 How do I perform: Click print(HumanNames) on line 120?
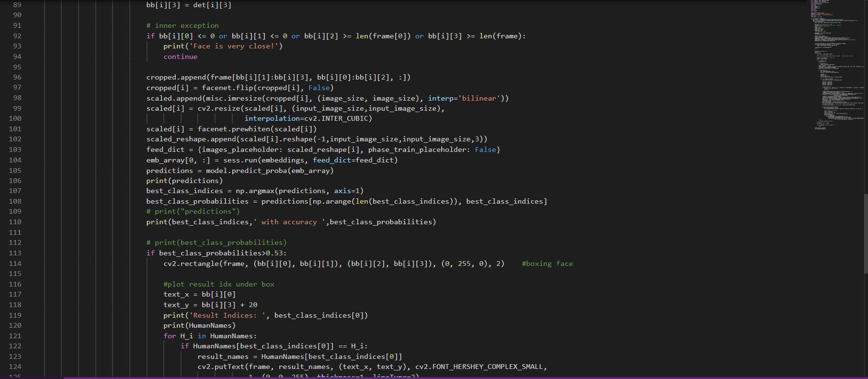tap(199, 325)
